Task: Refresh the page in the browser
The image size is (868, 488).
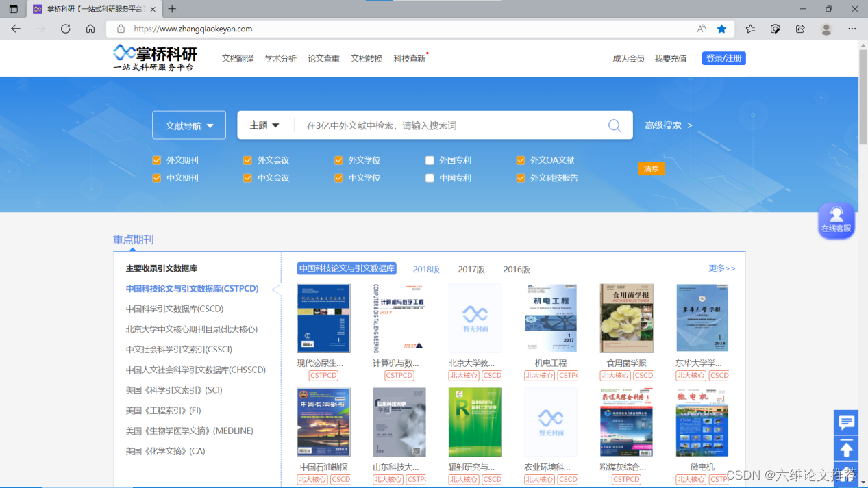Action: click(x=65, y=29)
